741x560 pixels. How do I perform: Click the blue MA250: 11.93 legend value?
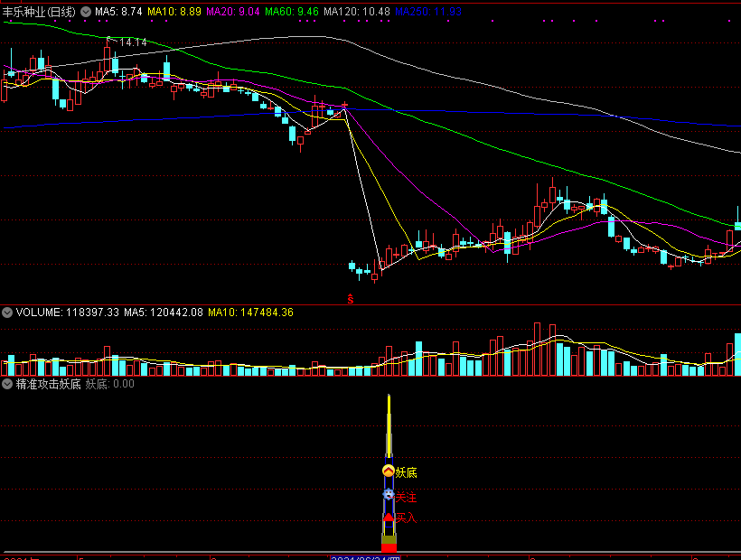pos(428,12)
